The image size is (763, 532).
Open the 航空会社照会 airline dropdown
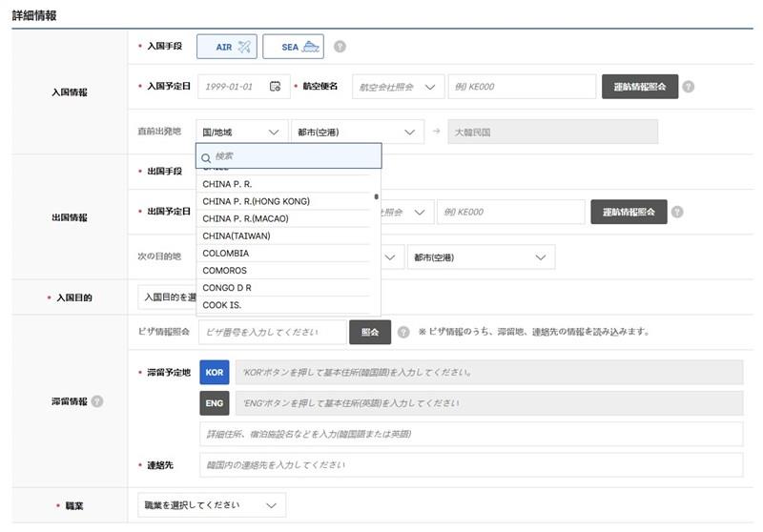pyautogui.click(x=398, y=87)
